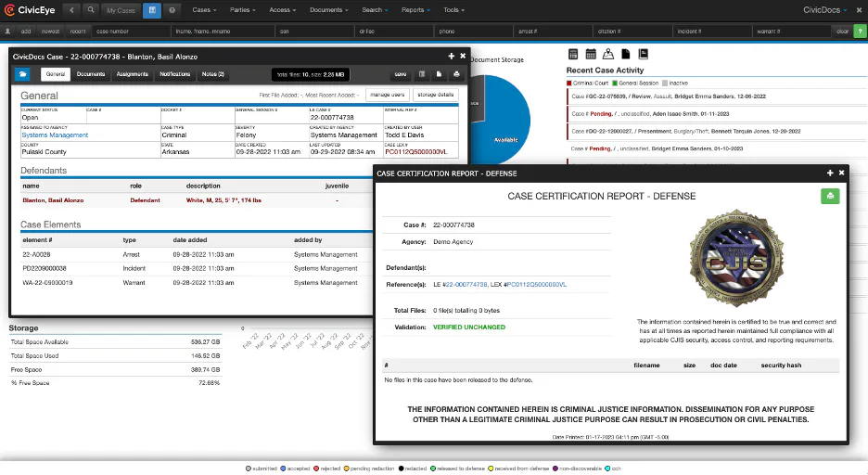This screenshot has width=868, height=475.
Task: Click the Systems Management agency link
Action: [55, 135]
